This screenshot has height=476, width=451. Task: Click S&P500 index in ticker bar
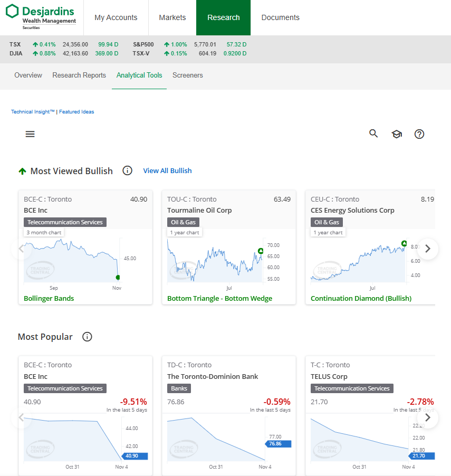143,44
